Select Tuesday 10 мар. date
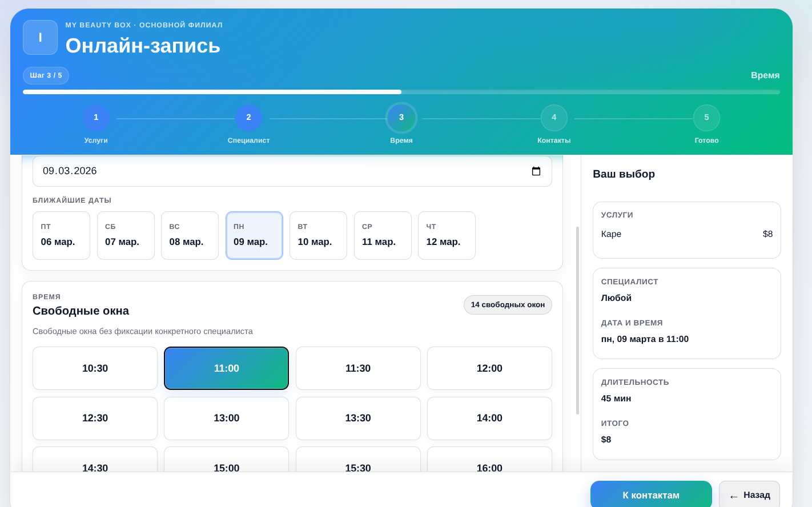 click(318, 235)
